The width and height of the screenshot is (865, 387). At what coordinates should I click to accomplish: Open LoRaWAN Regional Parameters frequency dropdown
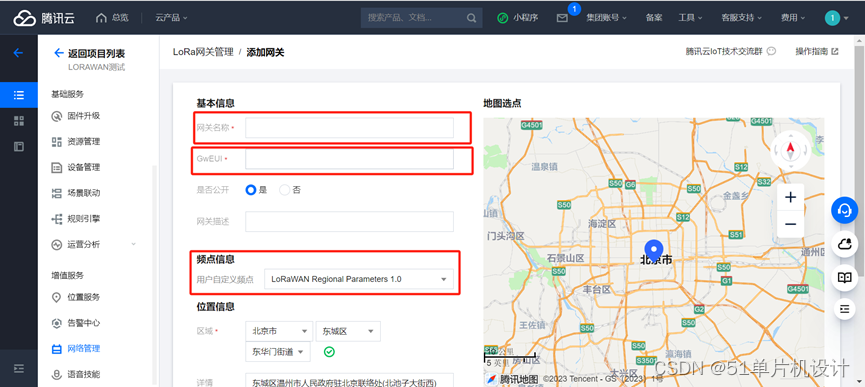click(359, 279)
